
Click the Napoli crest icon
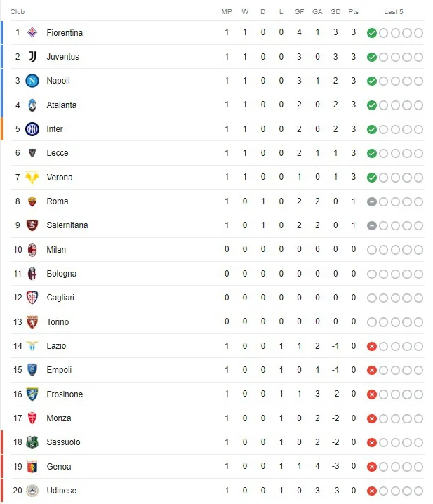click(32, 81)
